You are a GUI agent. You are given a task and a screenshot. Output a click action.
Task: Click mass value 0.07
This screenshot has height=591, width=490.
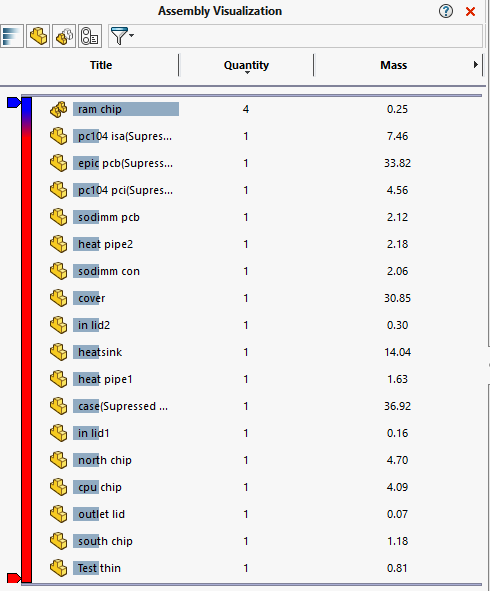pyautogui.click(x=397, y=514)
